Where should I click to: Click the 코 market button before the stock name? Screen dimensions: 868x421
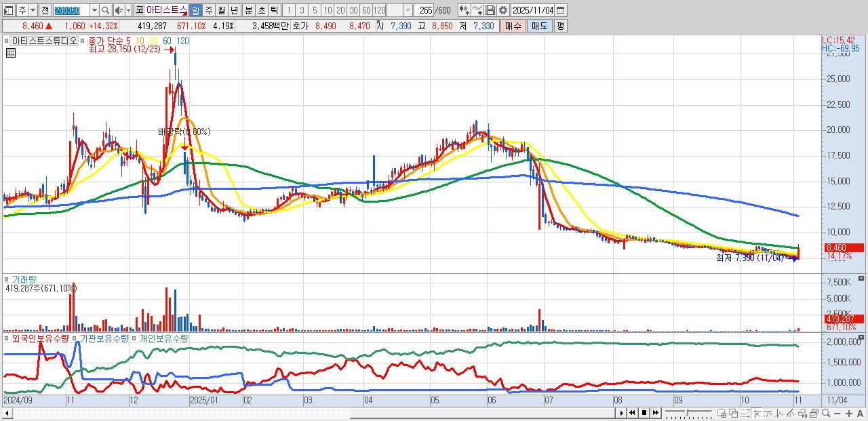coord(139,10)
